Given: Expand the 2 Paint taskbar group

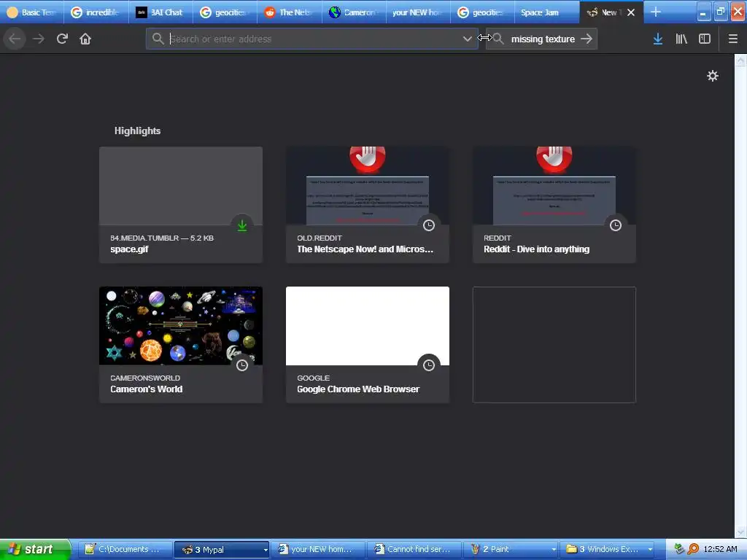Looking at the screenshot, I should coord(511,550).
